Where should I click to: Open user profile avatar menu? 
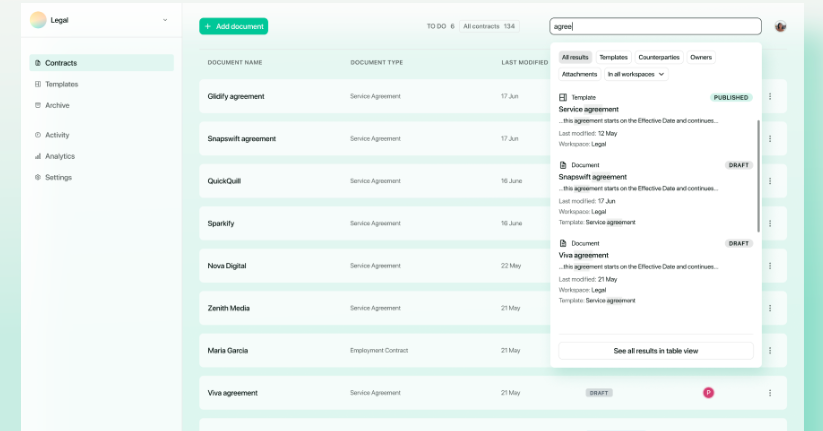click(780, 26)
